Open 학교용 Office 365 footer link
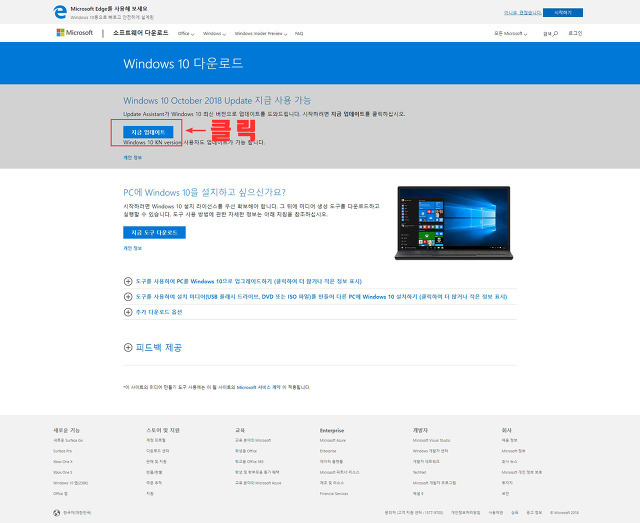Screen dimensions: 640x523 click(249, 462)
